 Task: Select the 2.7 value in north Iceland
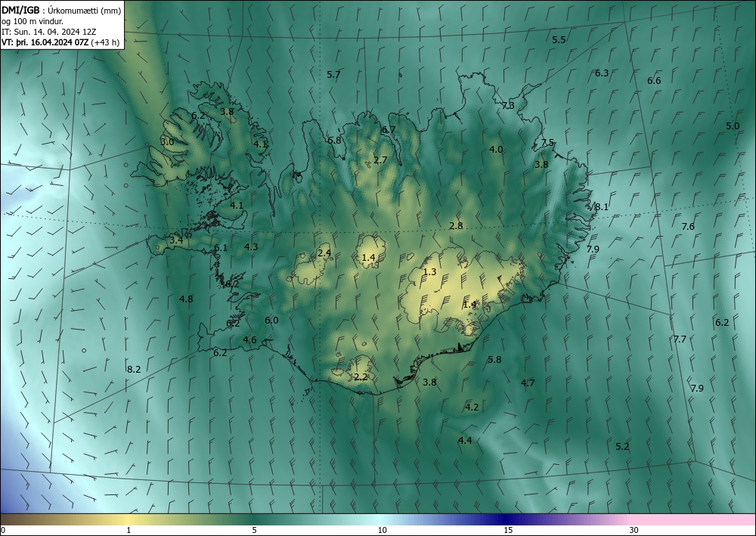coord(380,160)
